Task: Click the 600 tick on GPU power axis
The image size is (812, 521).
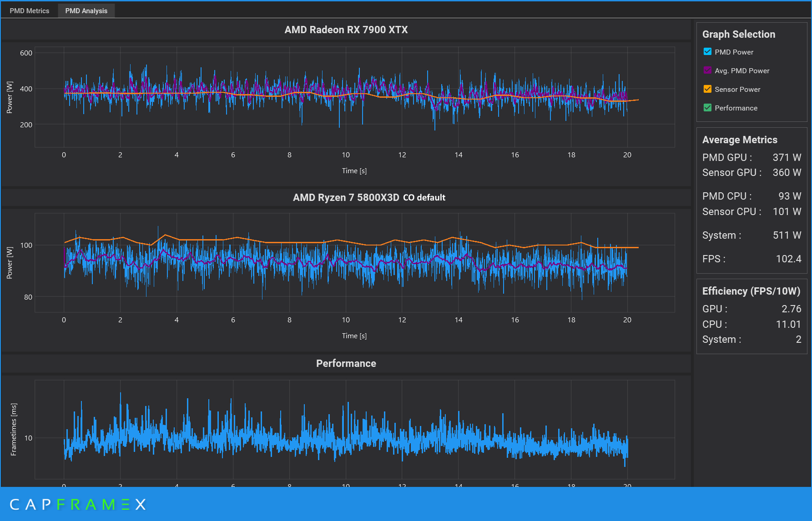Action: point(26,53)
